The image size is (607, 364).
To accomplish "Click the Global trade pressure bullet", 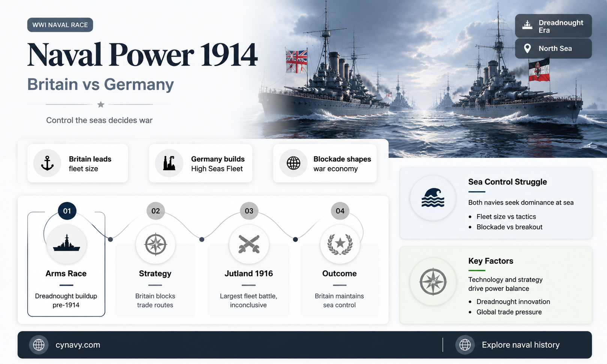I will pyautogui.click(x=509, y=312).
